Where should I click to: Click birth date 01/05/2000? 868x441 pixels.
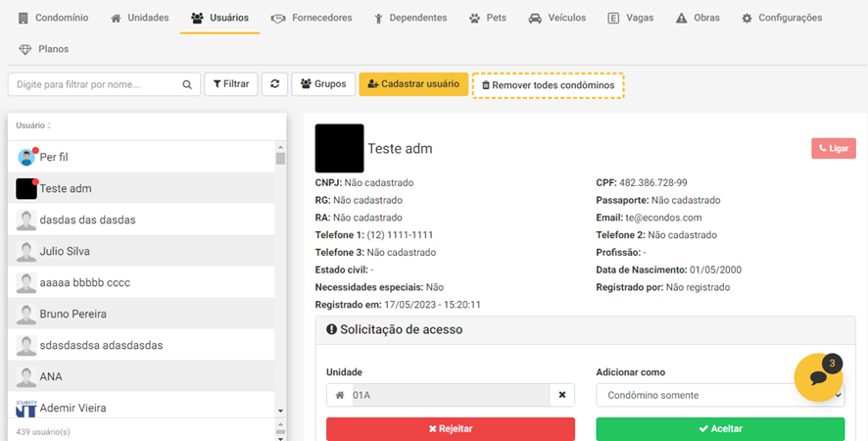pyautogui.click(x=715, y=269)
